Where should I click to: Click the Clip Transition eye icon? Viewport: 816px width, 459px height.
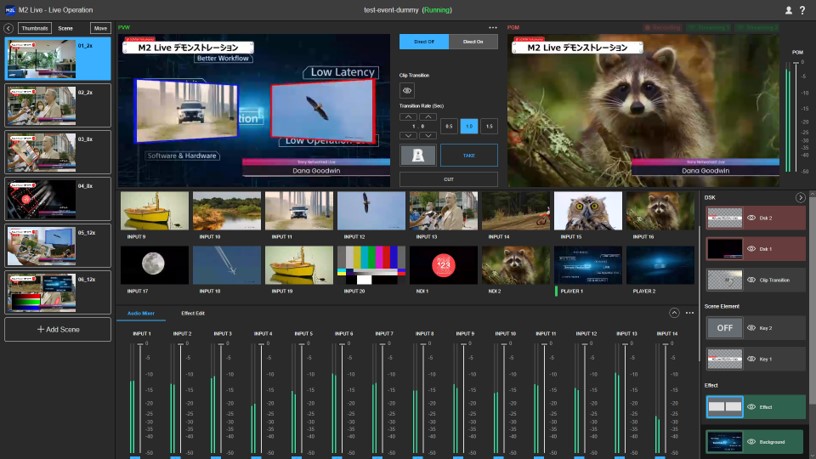(407, 91)
